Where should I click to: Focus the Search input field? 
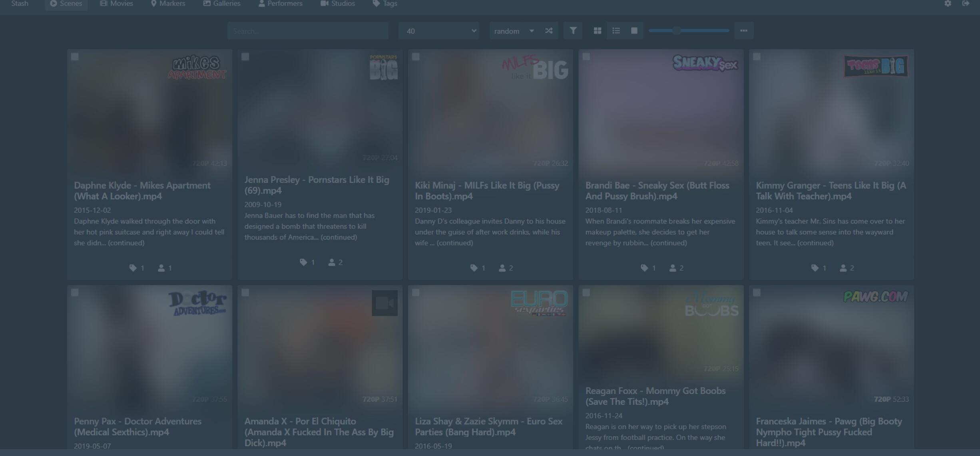point(308,31)
